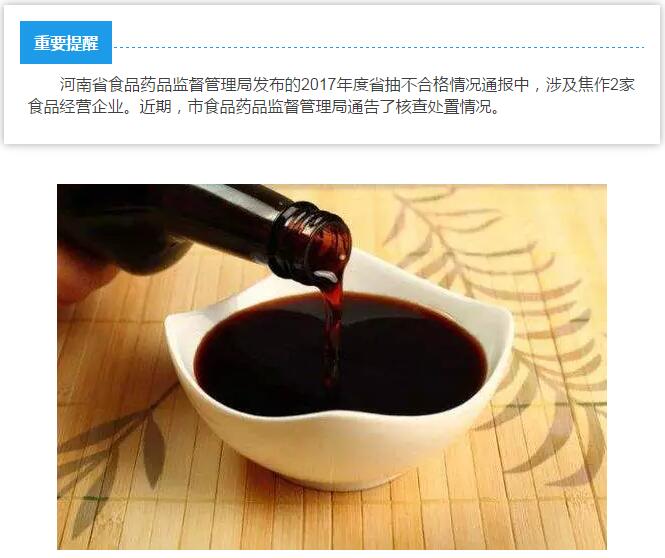Click the phrase 核查处置情况 at paragraph end
Image resolution: width=665 pixels, height=558 pixels.
444,106
